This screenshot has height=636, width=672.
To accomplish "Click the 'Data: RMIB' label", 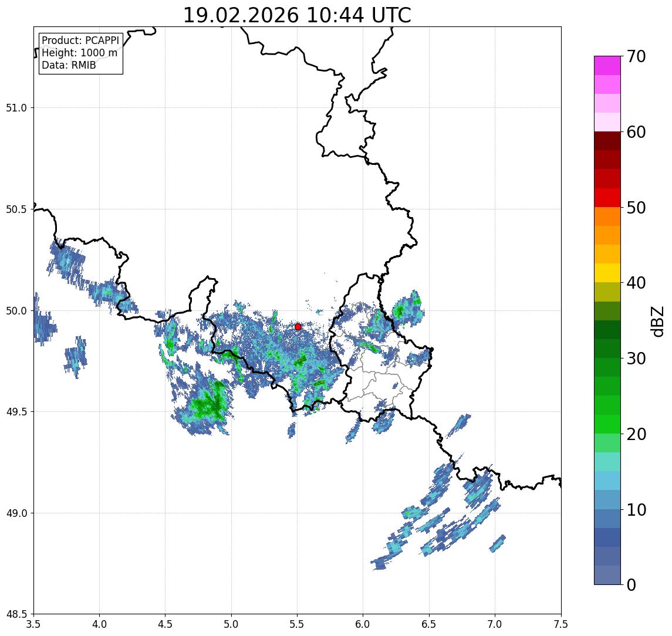I will coord(69,65).
